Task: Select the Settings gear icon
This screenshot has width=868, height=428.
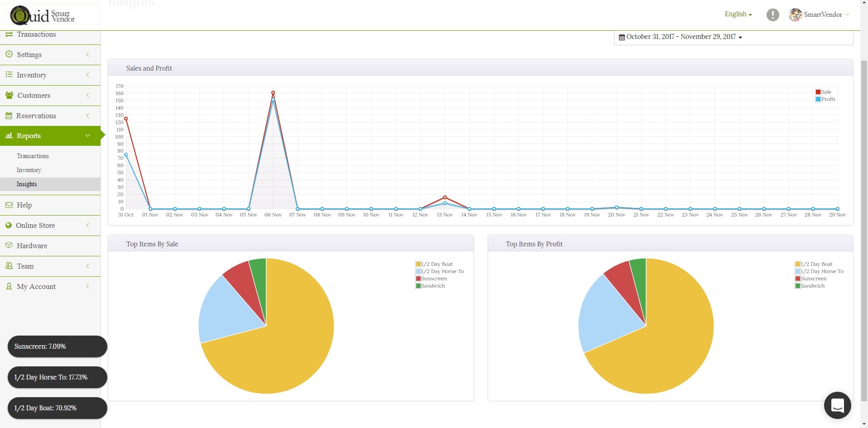Action: [9, 54]
